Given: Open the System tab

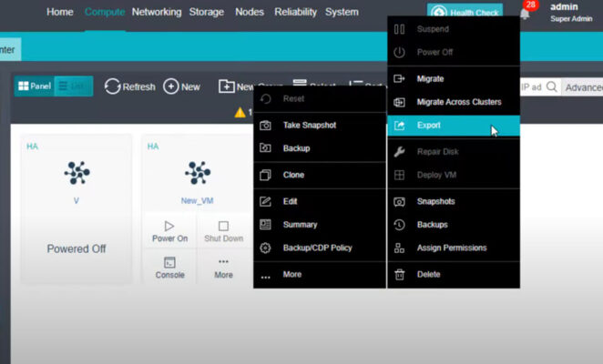Looking at the screenshot, I should 342,12.
